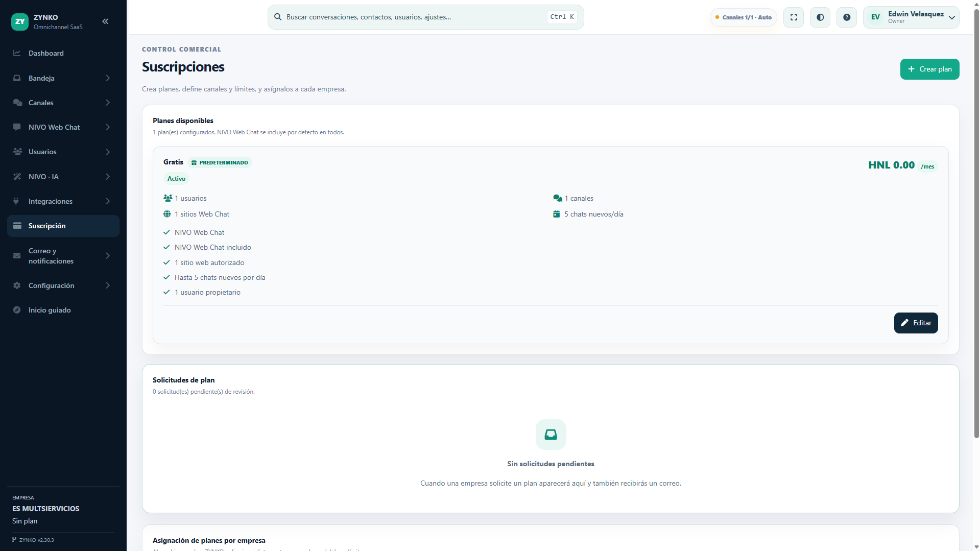Click the Dashboard chart icon in sidebar

[17, 53]
